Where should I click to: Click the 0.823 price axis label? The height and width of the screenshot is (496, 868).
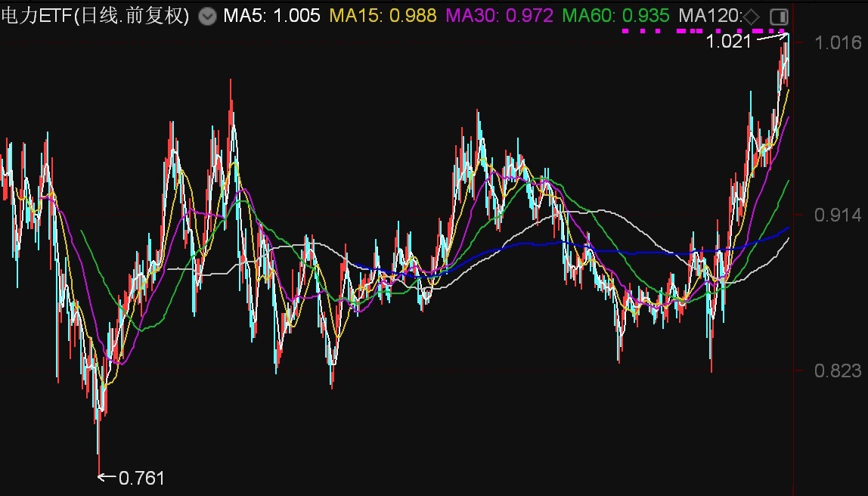click(838, 370)
